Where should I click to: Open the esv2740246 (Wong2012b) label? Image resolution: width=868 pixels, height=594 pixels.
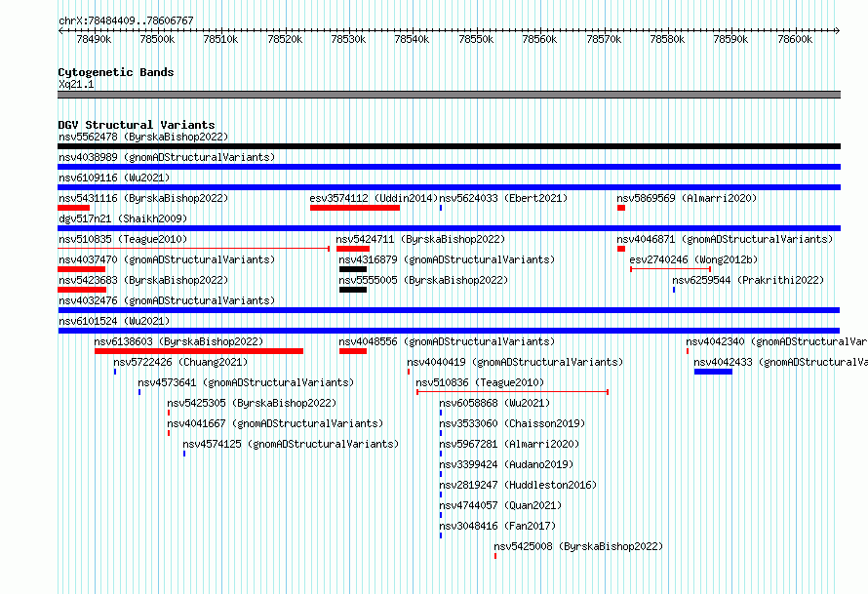pyautogui.click(x=693, y=259)
